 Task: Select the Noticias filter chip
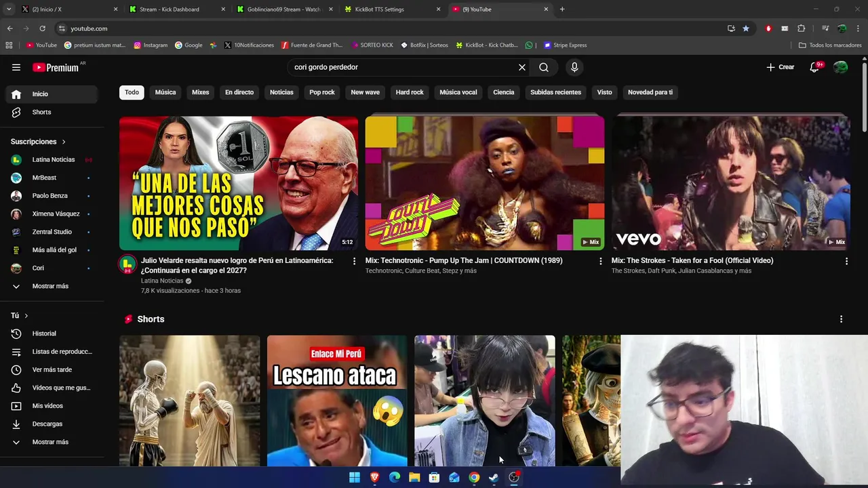pos(281,92)
